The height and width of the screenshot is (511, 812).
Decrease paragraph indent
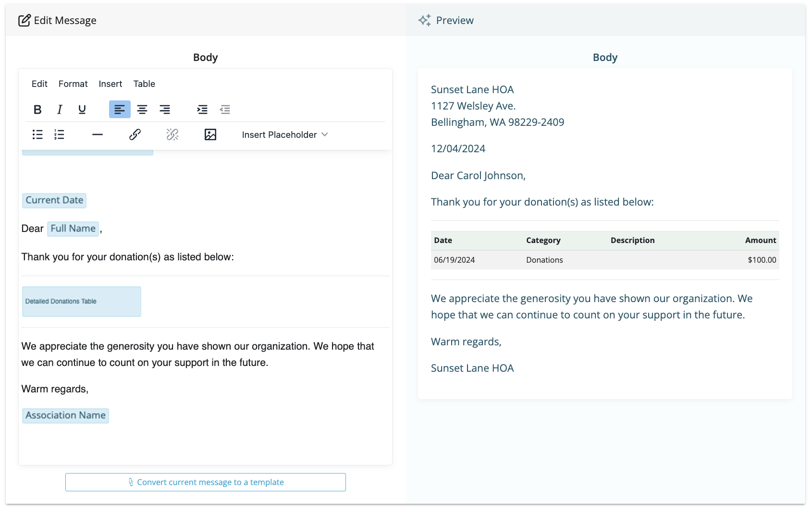(x=225, y=109)
